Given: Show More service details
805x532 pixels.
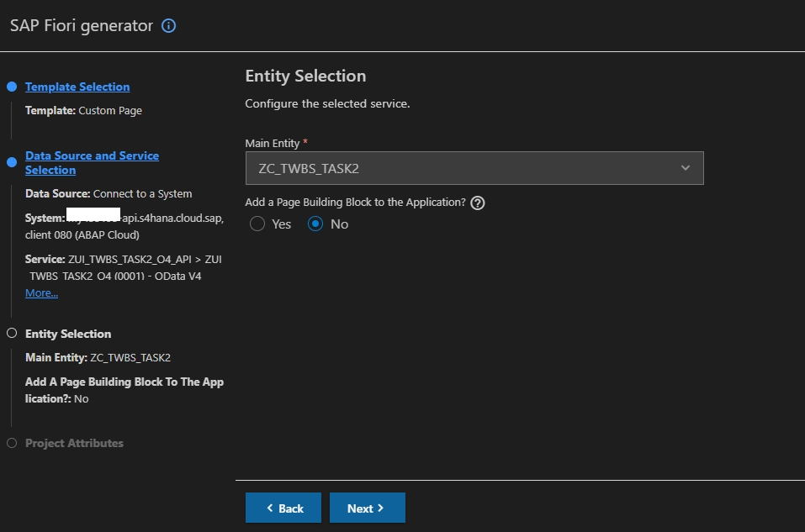Looking at the screenshot, I should click(41, 293).
